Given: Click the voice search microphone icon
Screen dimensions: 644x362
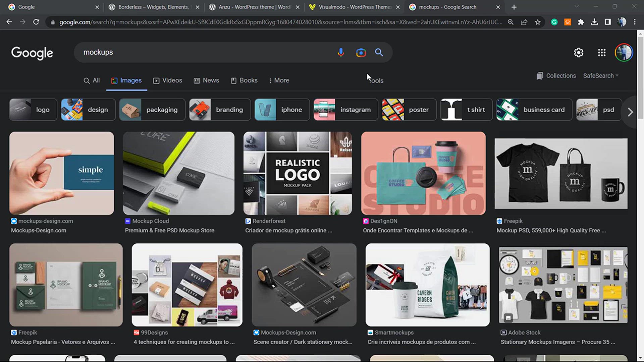Looking at the screenshot, I should [x=341, y=52].
